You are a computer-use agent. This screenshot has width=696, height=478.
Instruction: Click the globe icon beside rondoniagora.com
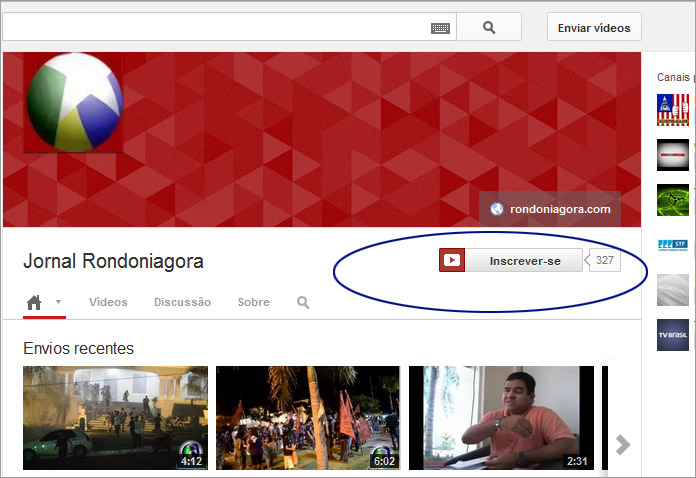[x=497, y=209]
